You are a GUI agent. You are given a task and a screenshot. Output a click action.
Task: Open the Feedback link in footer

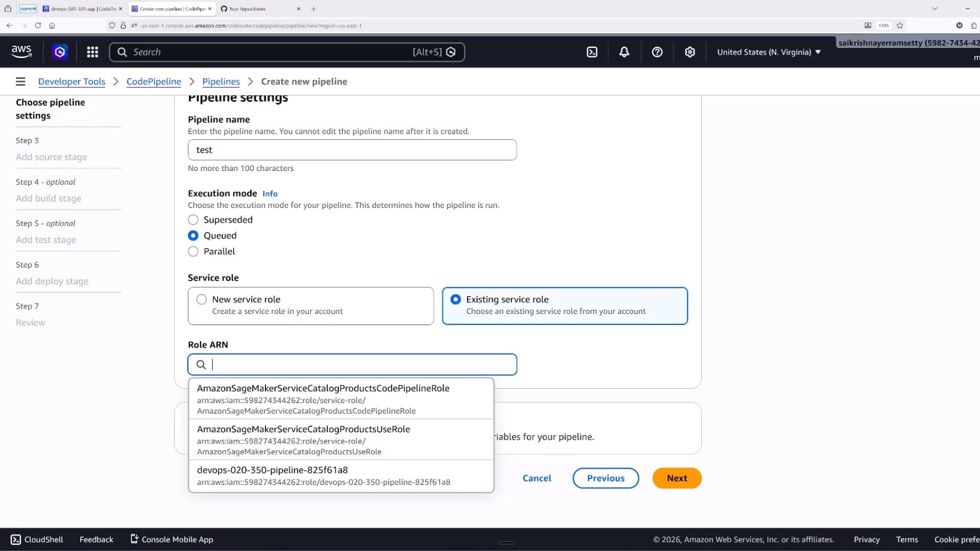pyautogui.click(x=96, y=539)
